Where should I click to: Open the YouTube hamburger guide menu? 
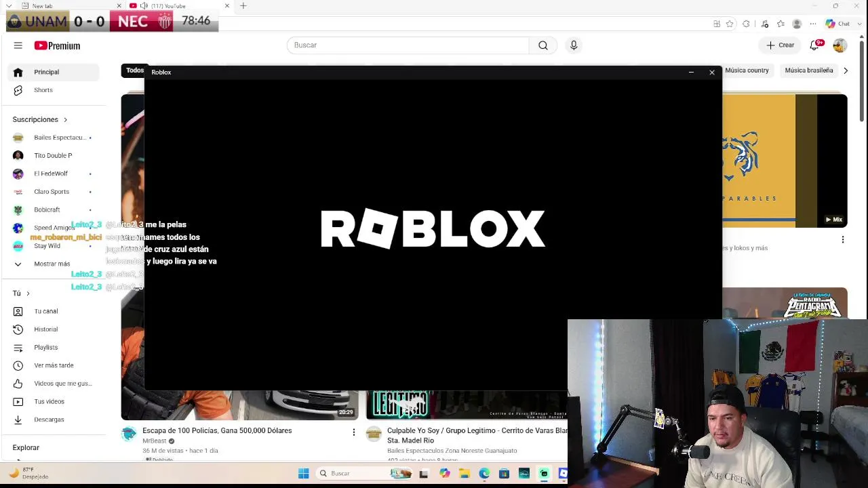[18, 45]
